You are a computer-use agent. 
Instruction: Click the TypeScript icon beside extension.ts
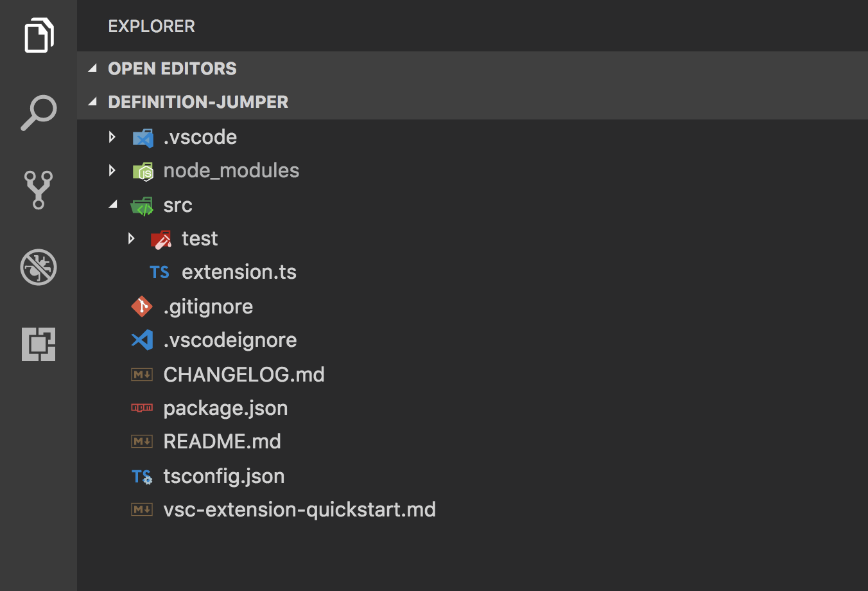160,272
